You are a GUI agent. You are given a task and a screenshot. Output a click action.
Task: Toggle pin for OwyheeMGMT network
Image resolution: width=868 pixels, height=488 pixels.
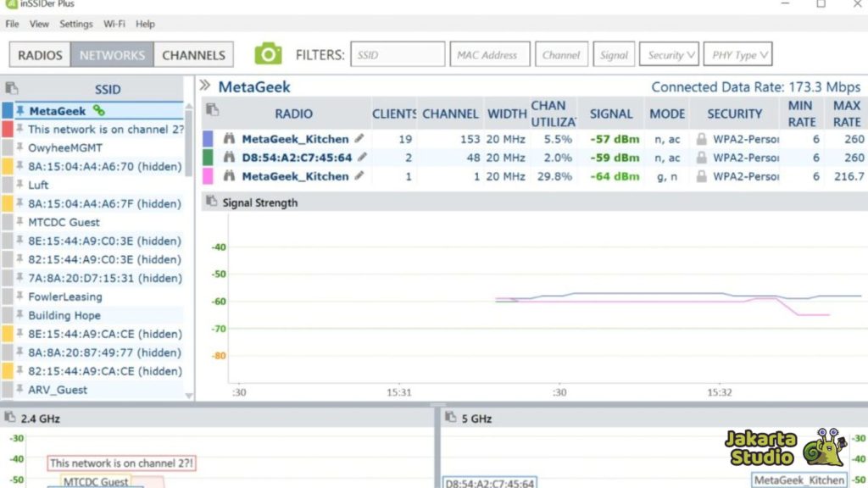pyautogui.click(x=20, y=147)
